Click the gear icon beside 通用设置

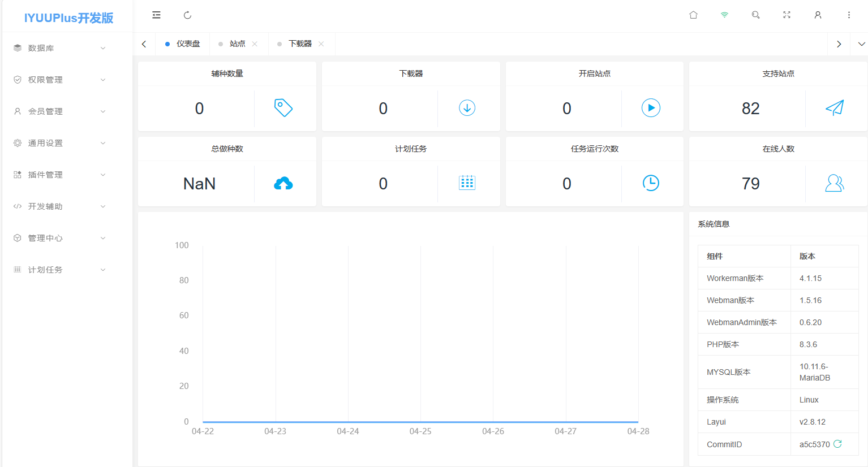(x=18, y=143)
